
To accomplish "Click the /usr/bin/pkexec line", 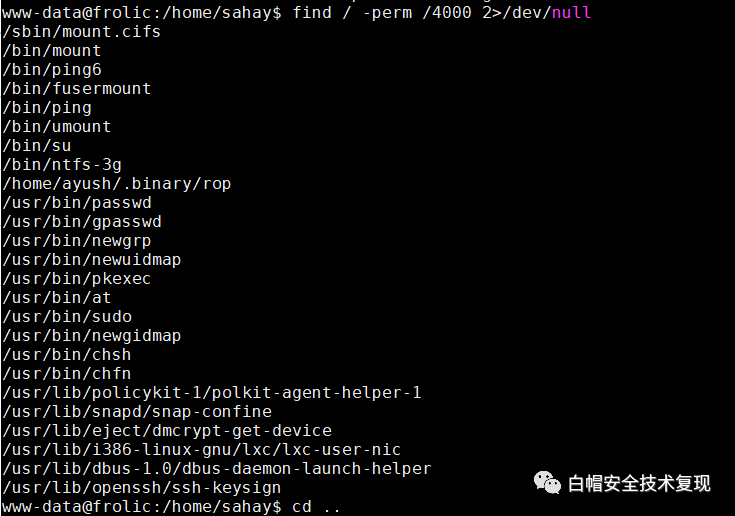I will 77,279.
